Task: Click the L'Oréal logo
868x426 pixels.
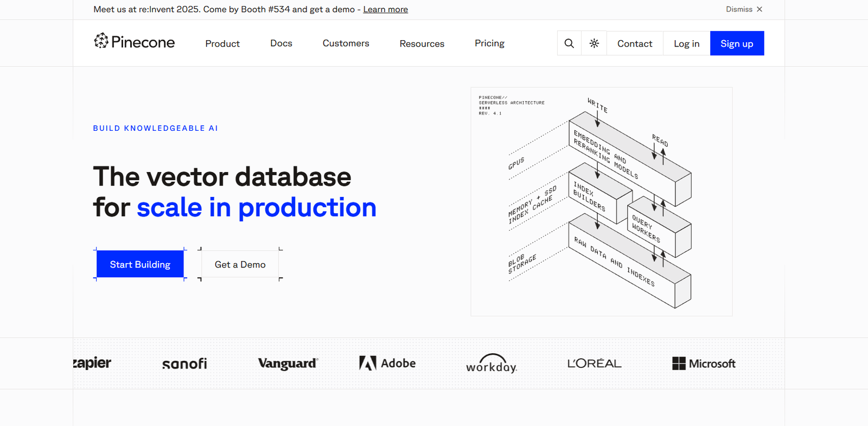Action: tap(594, 364)
